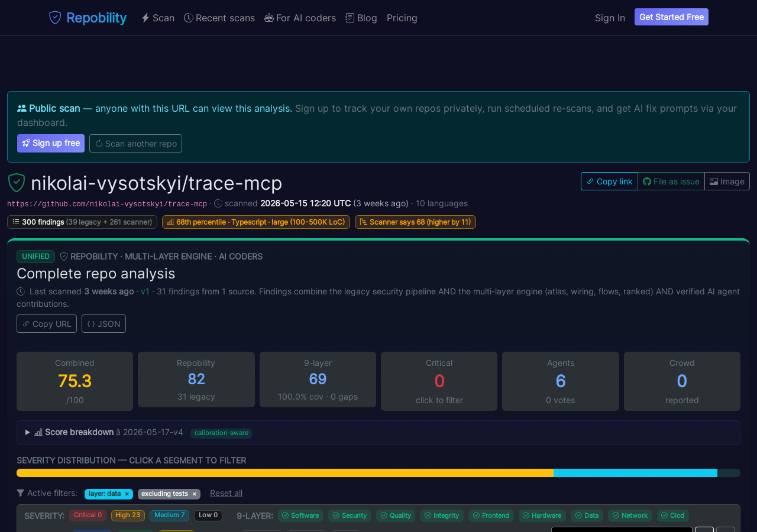Toggle the Cicd layer filter
The height and width of the screenshot is (532, 757).
click(673, 515)
